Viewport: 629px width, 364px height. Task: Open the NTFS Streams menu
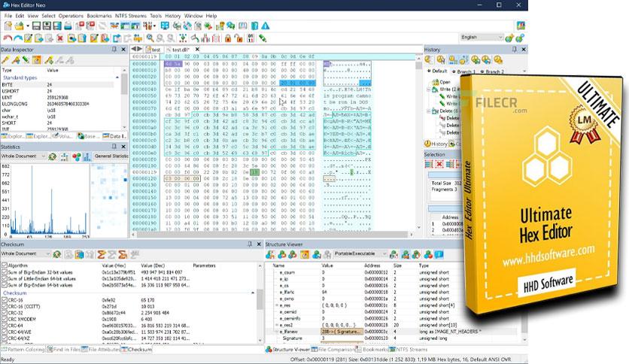click(131, 16)
